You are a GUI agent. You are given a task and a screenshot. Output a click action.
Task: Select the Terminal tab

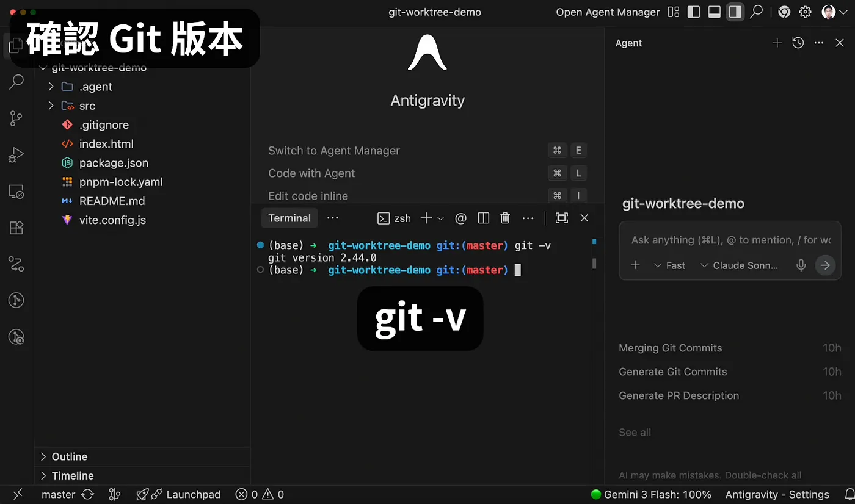click(x=289, y=218)
